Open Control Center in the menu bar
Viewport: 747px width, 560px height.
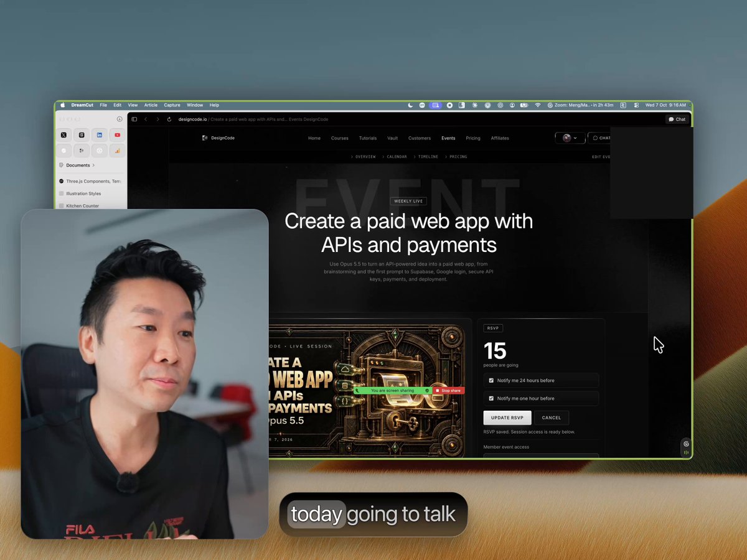pos(637,105)
